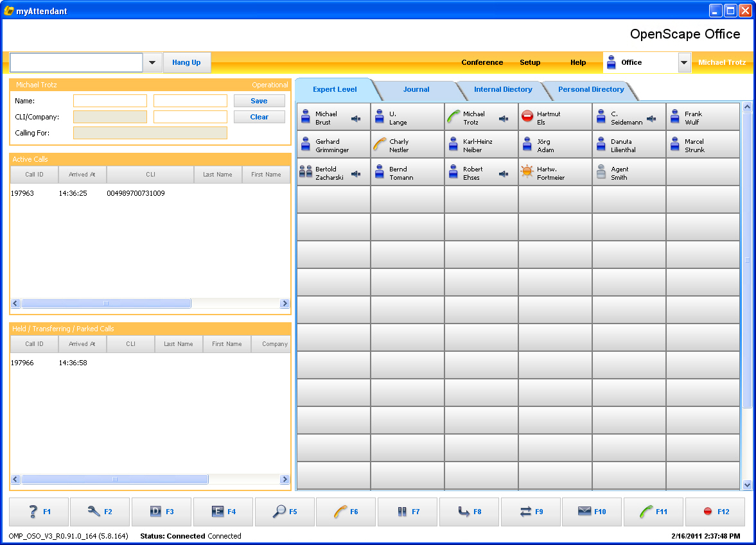
Task: Switch to the Expert Level tab
Action: [335, 90]
